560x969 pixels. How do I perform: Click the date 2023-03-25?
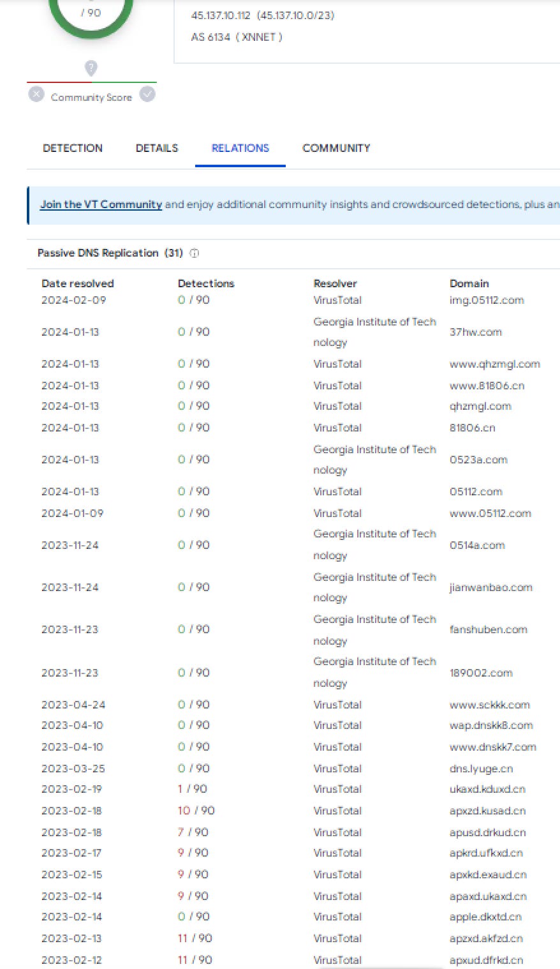[73, 769]
